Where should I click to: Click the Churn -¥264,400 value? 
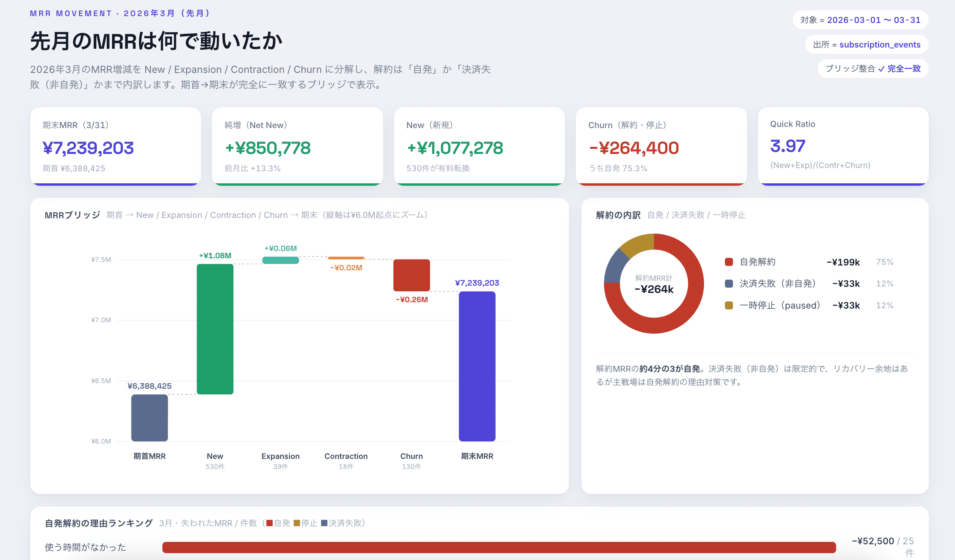click(x=634, y=148)
